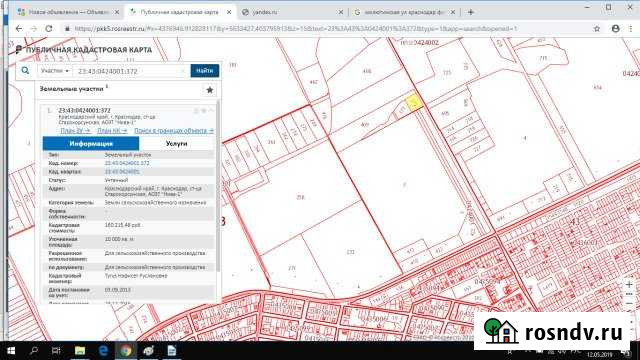Click the area value 10 000 кв. м
The height and width of the screenshot is (360, 640).
[119, 239]
